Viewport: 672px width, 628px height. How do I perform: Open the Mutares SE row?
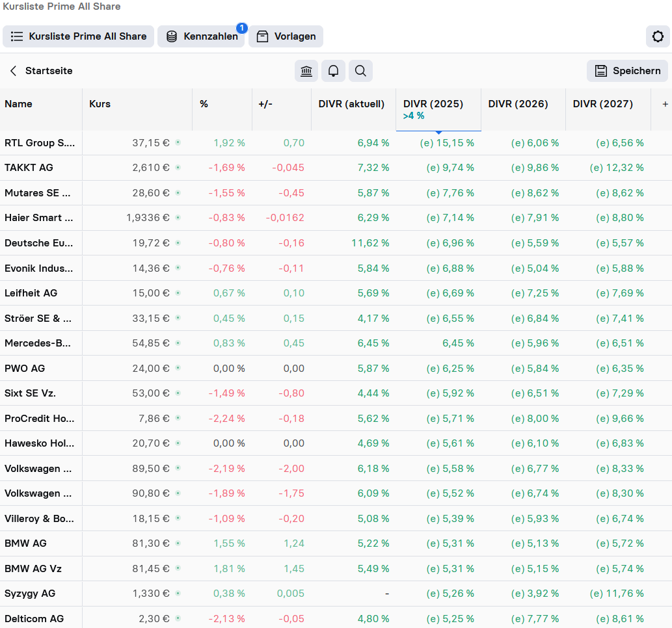pos(38,193)
